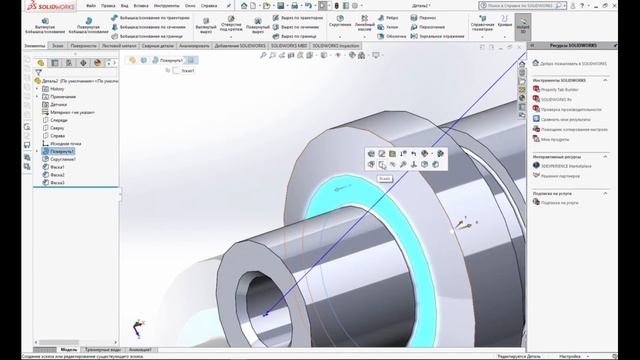
Task: Expand the History node
Action: (x=37, y=89)
